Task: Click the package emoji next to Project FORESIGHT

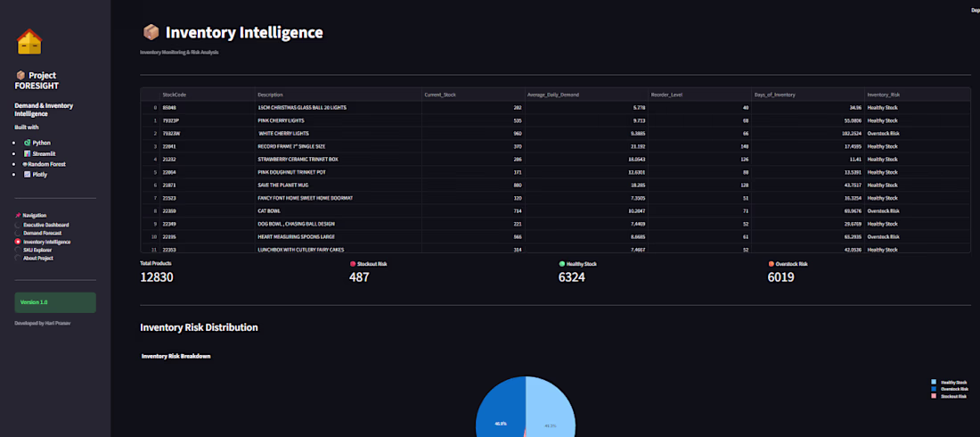Action: pyautogui.click(x=20, y=75)
